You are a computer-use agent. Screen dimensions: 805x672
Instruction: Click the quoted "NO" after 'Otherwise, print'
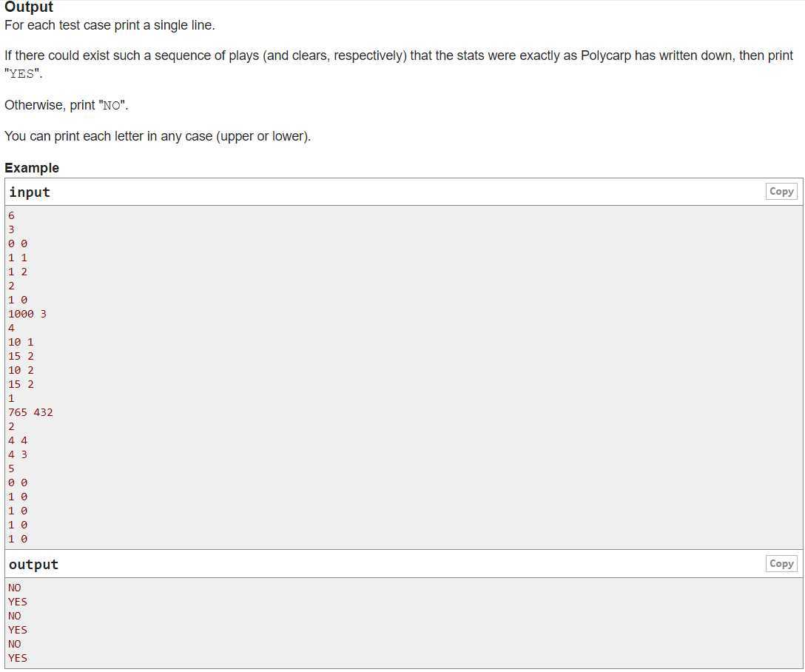pos(112,105)
